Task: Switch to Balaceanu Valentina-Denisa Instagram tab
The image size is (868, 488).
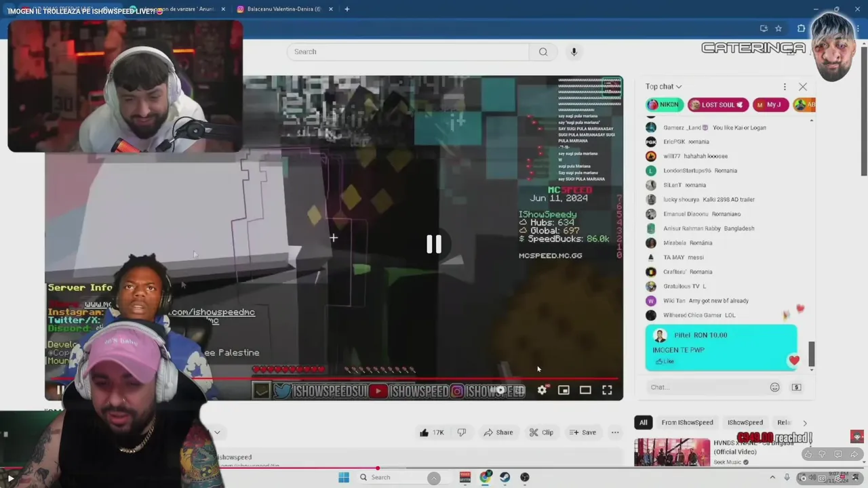Action: click(x=285, y=9)
